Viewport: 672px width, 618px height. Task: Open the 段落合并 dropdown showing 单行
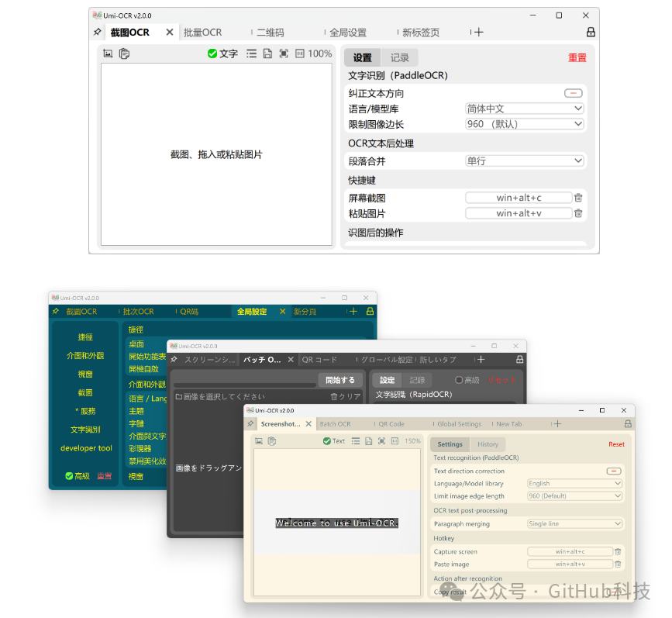525,161
